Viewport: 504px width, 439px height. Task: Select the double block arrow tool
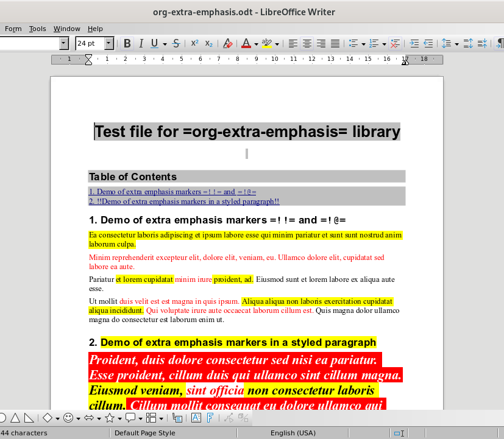89,418
